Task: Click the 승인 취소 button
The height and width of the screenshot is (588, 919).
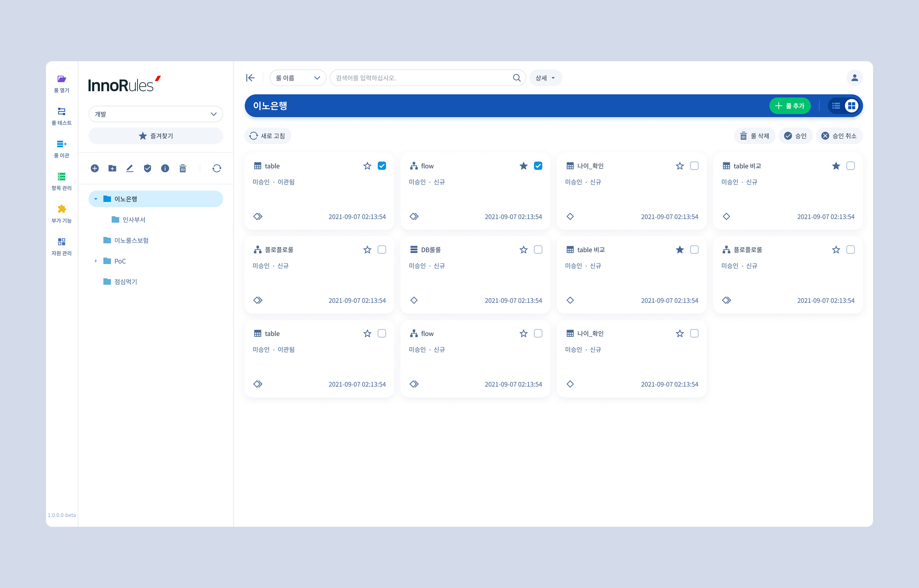Action: click(839, 136)
